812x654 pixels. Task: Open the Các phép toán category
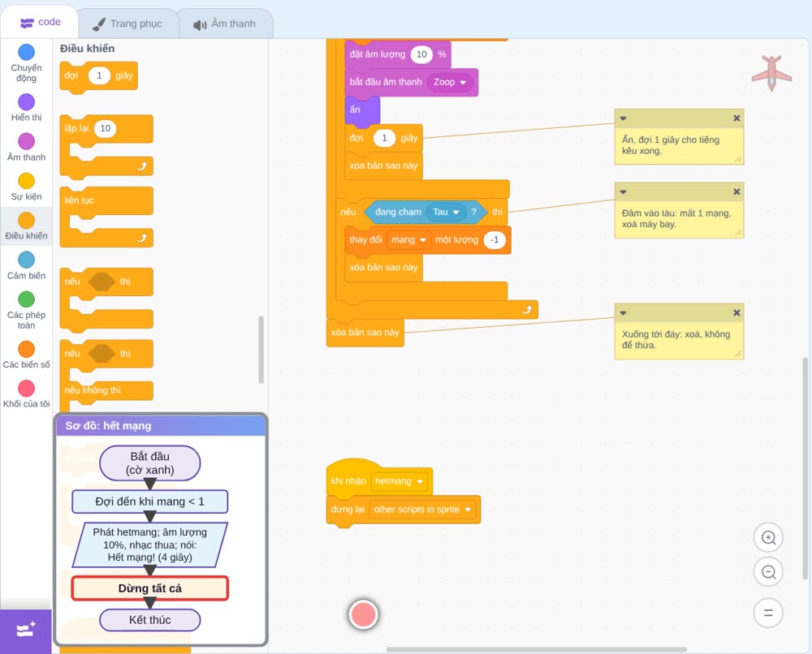pyautogui.click(x=27, y=311)
